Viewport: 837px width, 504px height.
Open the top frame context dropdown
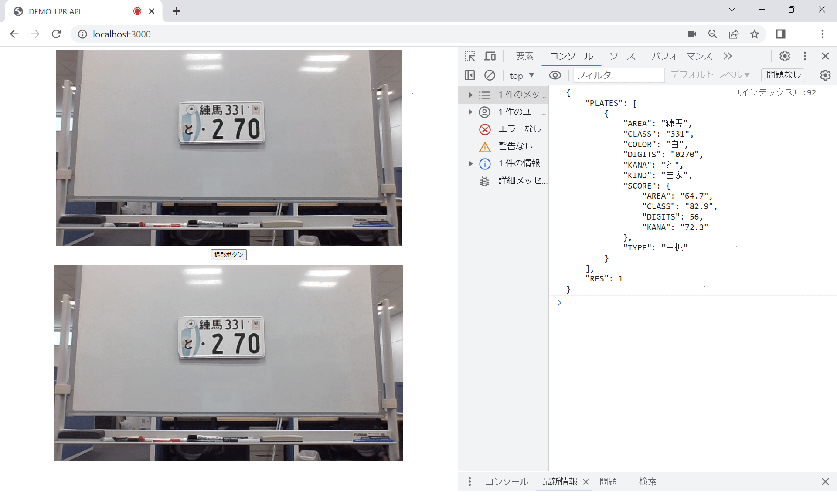521,75
